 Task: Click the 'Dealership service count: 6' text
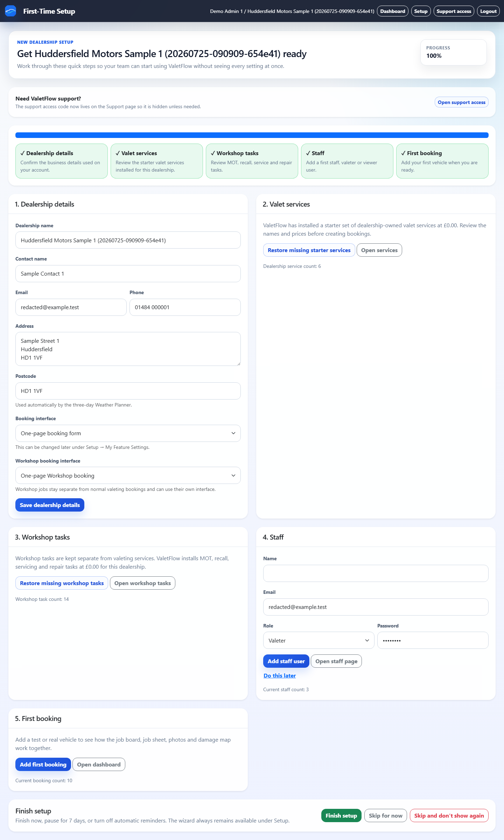point(292,266)
